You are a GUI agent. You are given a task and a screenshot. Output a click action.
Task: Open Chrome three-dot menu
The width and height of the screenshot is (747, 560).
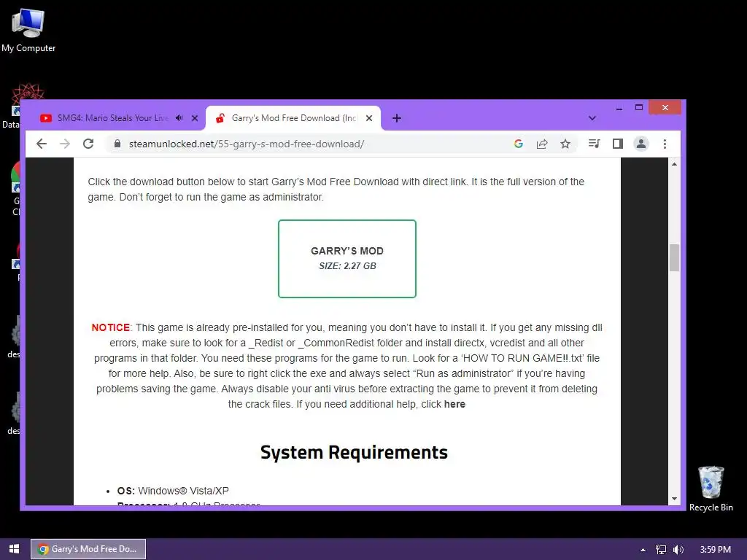pyautogui.click(x=665, y=144)
